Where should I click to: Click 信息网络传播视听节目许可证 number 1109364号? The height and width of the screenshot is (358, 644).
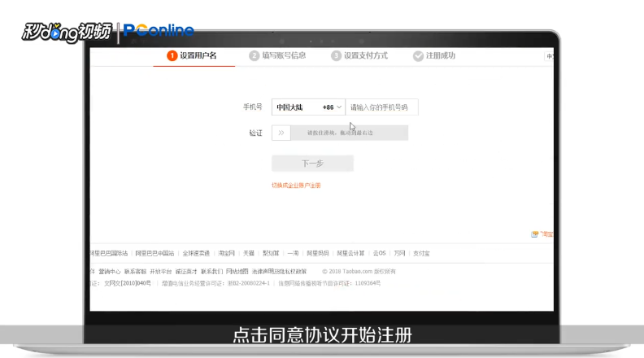pos(368,284)
